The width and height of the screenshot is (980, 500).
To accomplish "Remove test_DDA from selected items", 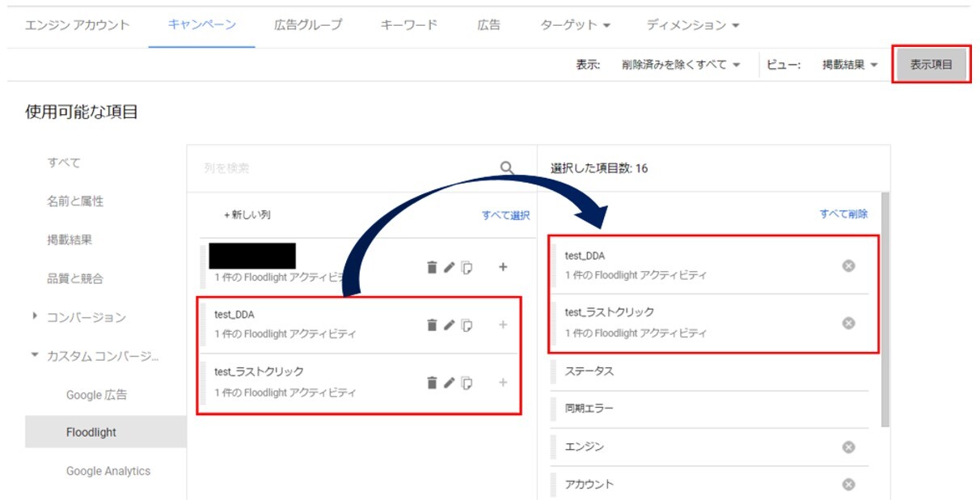I will click(x=848, y=265).
